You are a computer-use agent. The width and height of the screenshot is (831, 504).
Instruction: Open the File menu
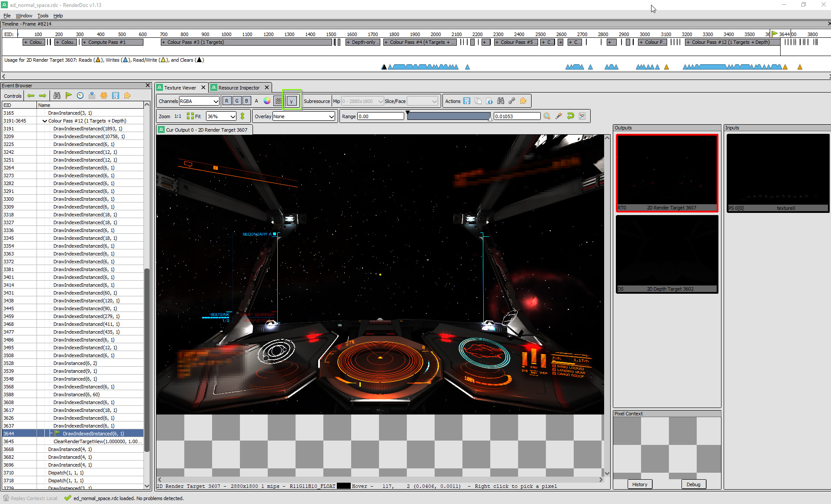coord(7,16)
